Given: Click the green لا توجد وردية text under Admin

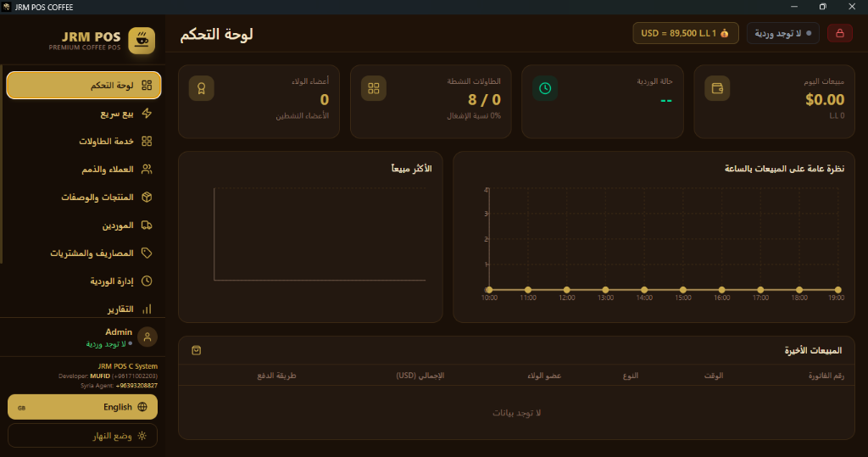Looking at the screenshot, I should pyautogui.click(x=106, y=344).
